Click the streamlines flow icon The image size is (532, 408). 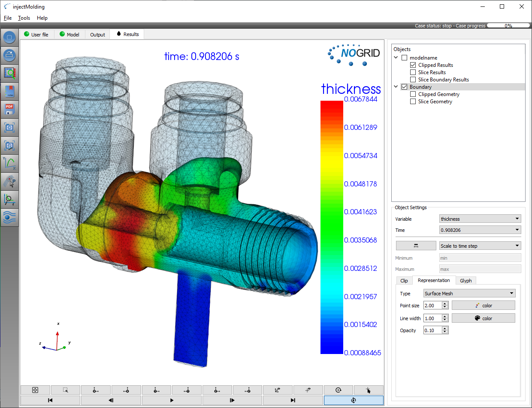coord(9,217)
